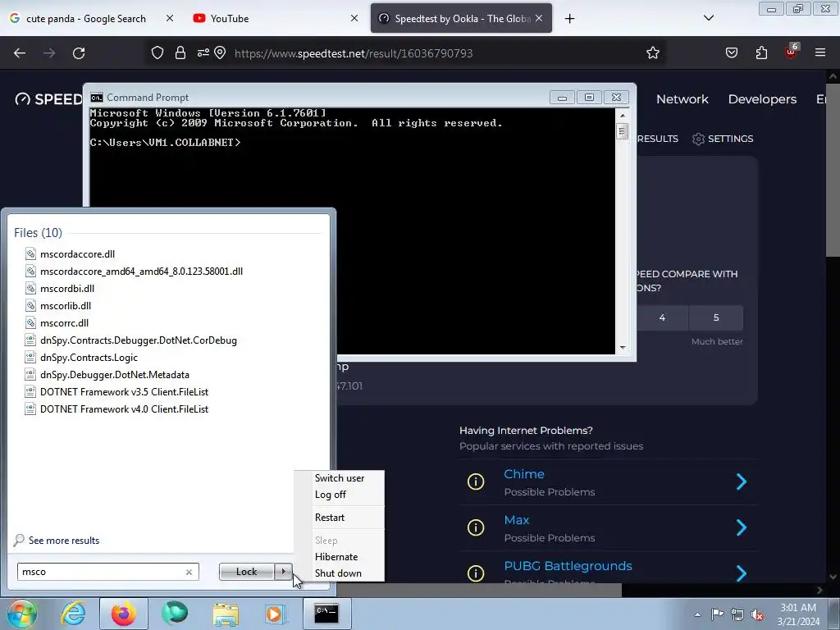Click the muted volume tray icon
Viewport: 840px width, 630px height.
point(757,614)
